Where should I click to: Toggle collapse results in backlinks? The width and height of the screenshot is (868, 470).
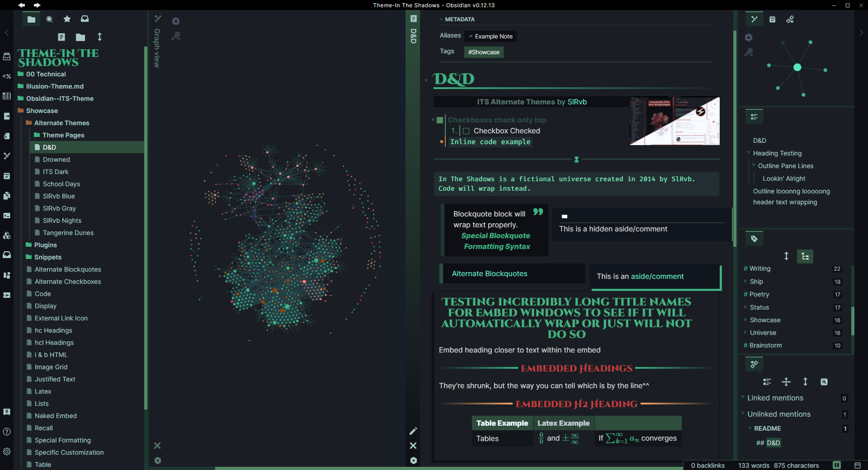[x=767, y=382]
